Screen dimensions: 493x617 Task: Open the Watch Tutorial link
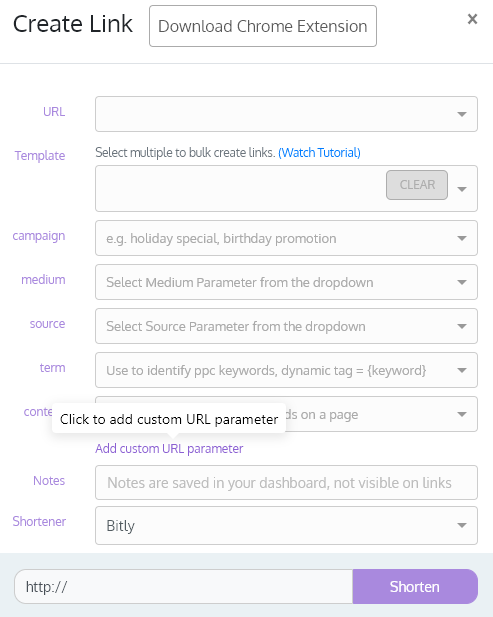point(319,153)
